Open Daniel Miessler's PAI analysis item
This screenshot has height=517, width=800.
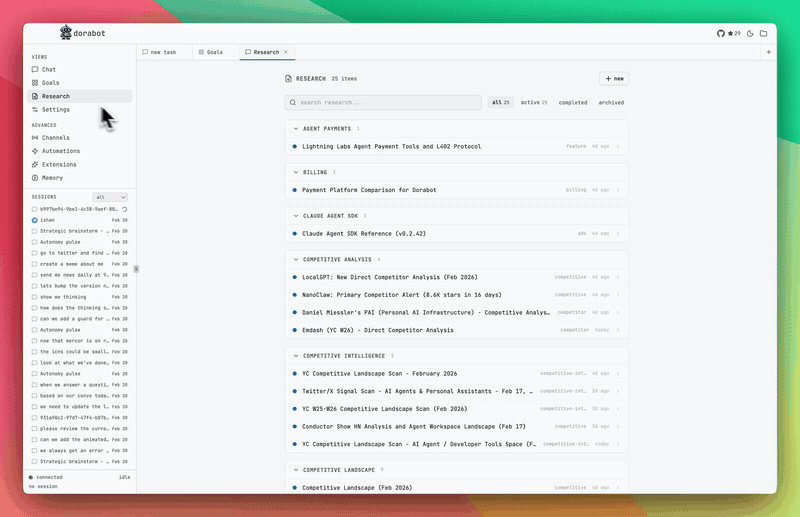pos(457,312)
